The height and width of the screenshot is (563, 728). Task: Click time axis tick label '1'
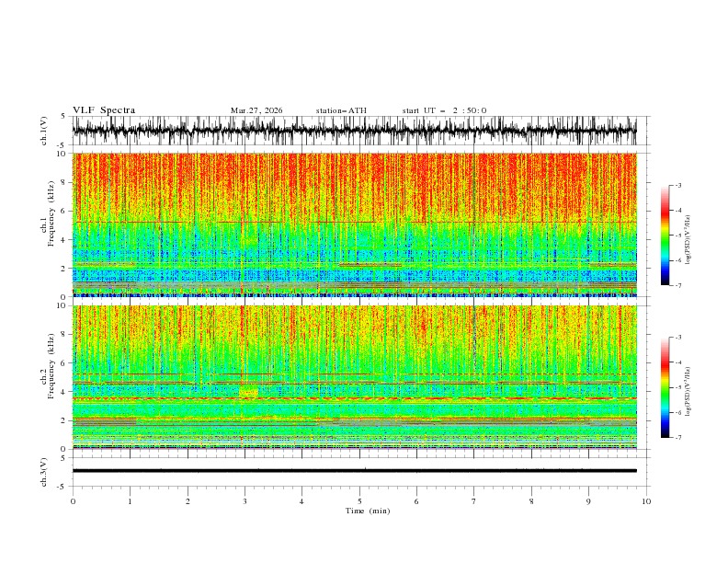(x=130, y=501)
